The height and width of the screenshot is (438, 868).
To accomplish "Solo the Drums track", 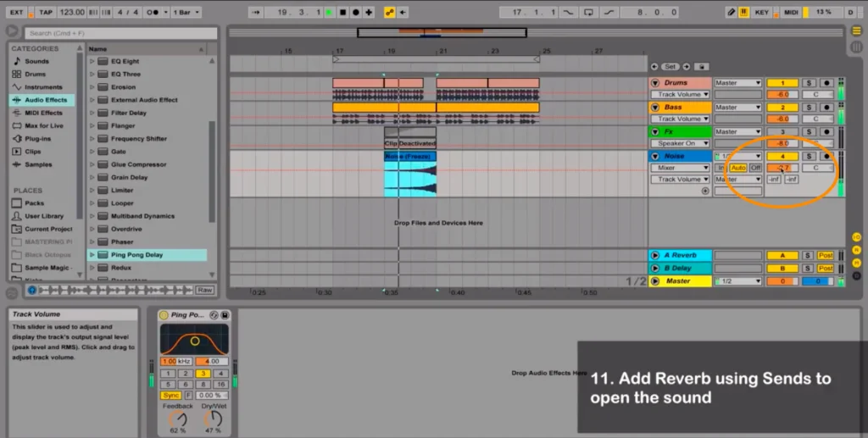I will click(x=809, y=83).
